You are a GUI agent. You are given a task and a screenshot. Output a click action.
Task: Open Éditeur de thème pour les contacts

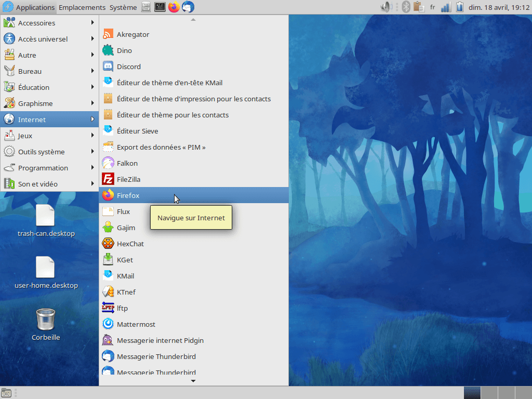pos(194,115)
